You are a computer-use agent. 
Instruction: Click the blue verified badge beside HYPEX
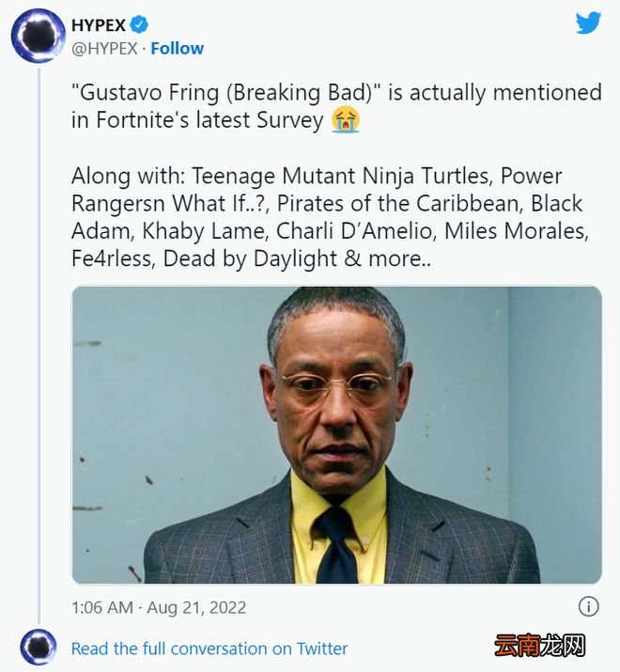pyautogui.click(x=139, y=24)
